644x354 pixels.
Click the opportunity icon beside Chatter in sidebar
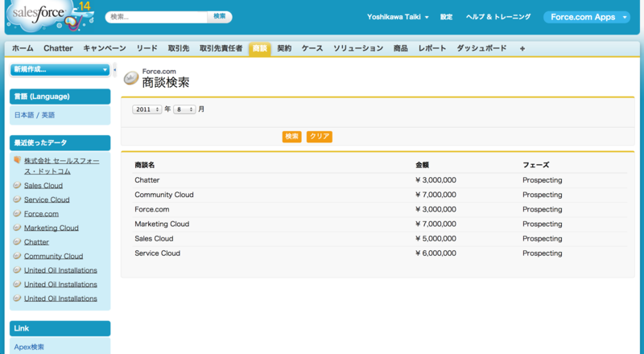(x=17, y=241)
